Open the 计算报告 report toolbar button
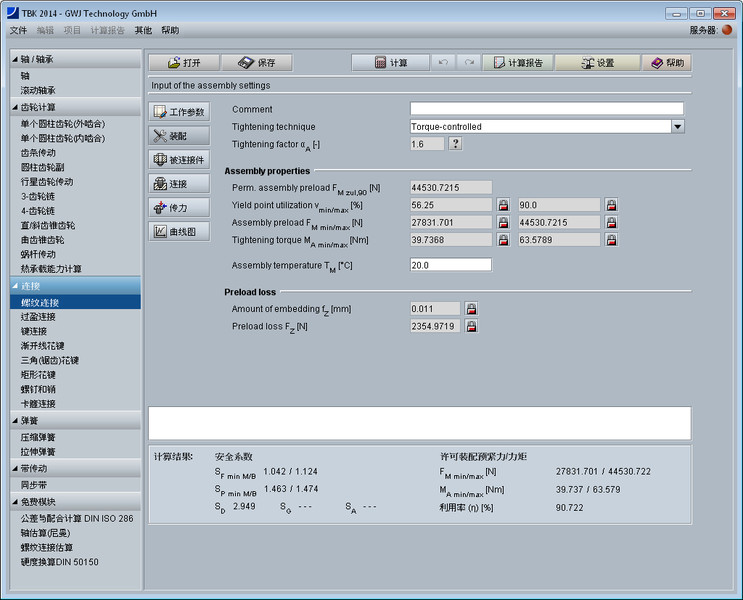This screenshot has height=600, width=743. click(x=517, y=62)
